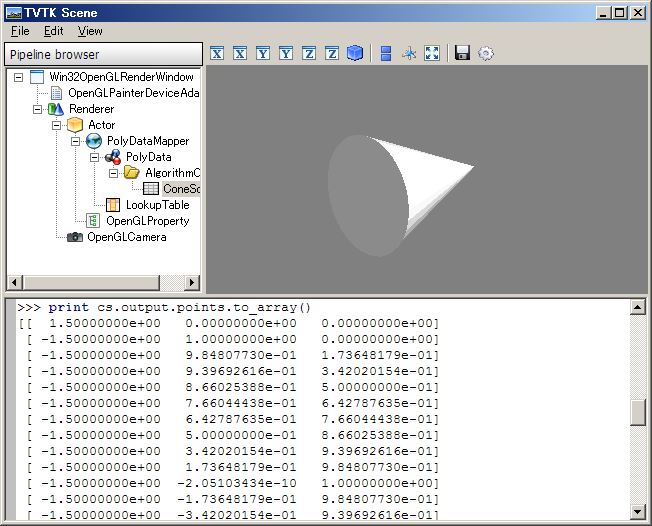
Task: Collapse the Renderer node in the pipeline
Action: [38, 109]
